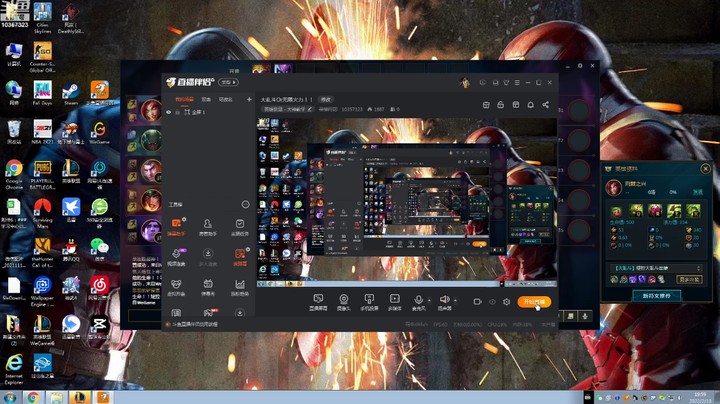Click the gold-bordered button beside the rune icons

coord(689,279)
